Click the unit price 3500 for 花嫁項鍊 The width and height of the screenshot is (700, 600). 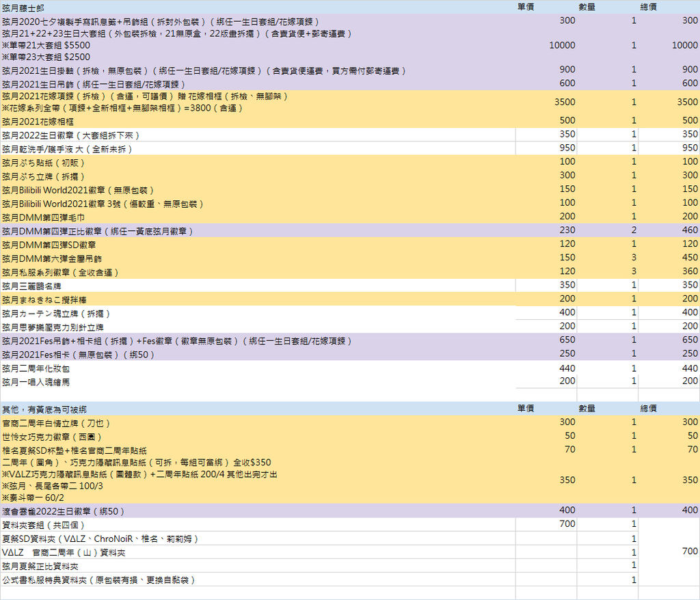pyautogui.click(x=565, y=102)
